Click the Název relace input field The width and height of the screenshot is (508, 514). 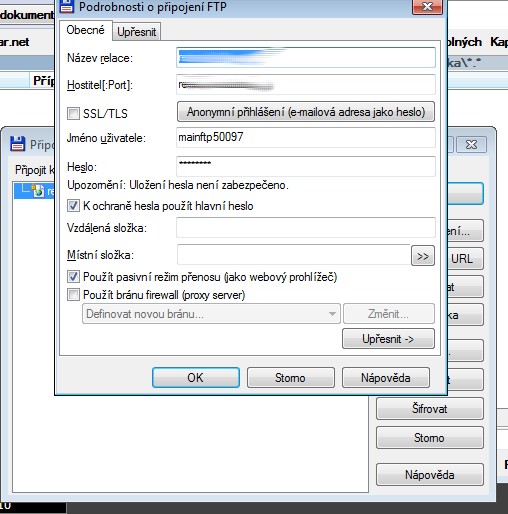coord(306,57)
